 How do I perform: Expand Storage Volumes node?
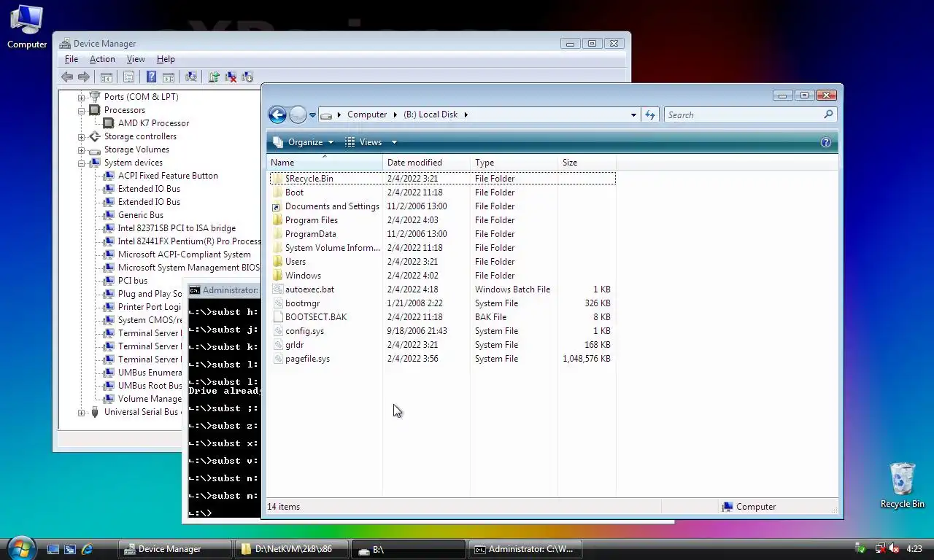click(x=82, y=149)
